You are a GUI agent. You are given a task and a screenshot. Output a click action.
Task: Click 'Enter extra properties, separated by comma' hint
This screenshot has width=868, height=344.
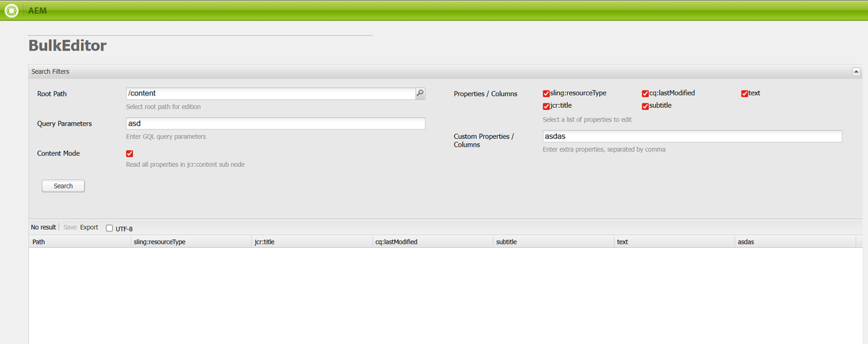coord(604,150)
